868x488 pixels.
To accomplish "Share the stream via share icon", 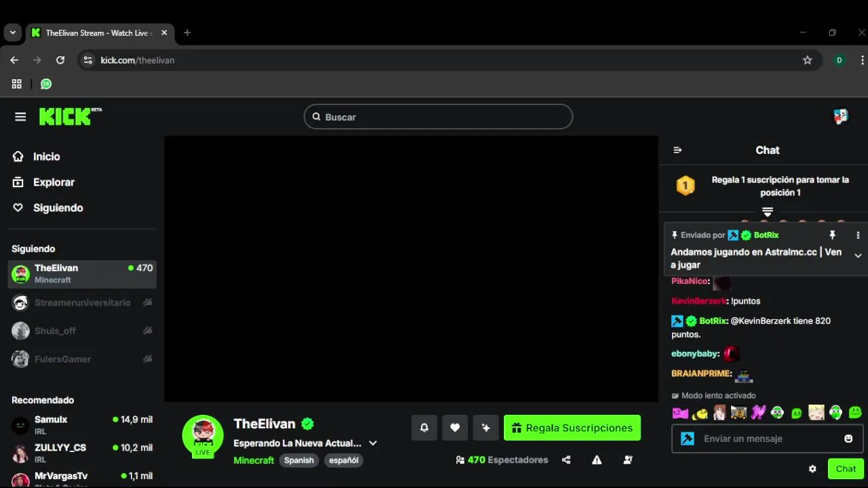I will [566, 460].
